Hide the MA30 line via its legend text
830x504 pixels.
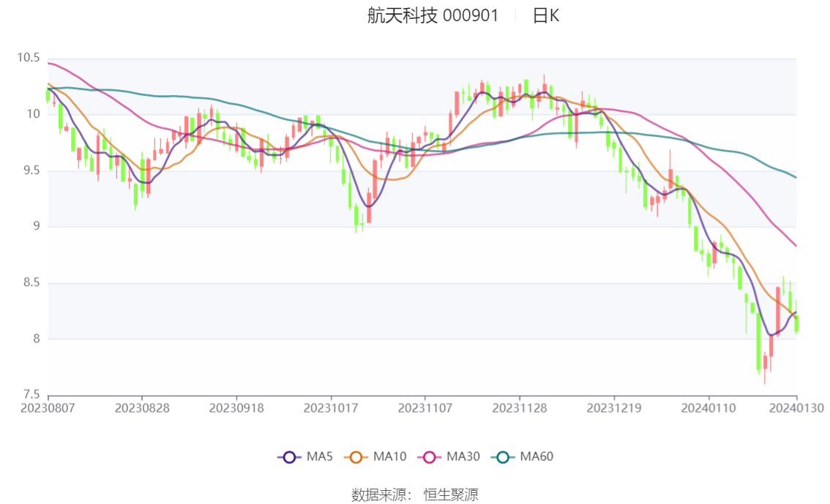coord(463,457)
